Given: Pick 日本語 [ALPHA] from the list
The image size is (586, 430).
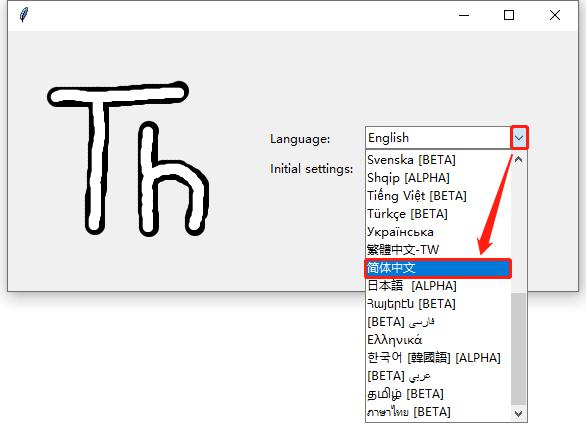Looking at the screenshot, I should (x=438, y=286).
